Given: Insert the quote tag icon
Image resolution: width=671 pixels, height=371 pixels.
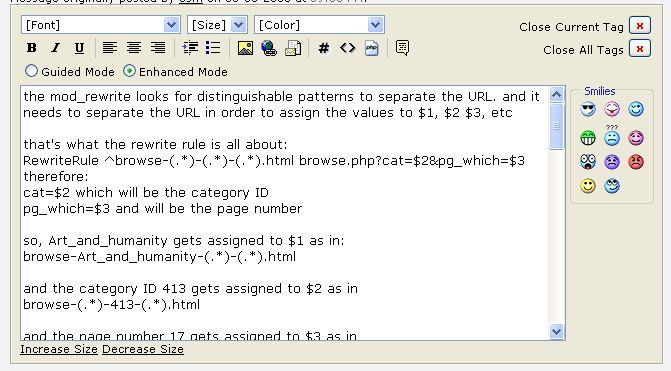Looking at the screenshot, I should (x=402, y=48).
